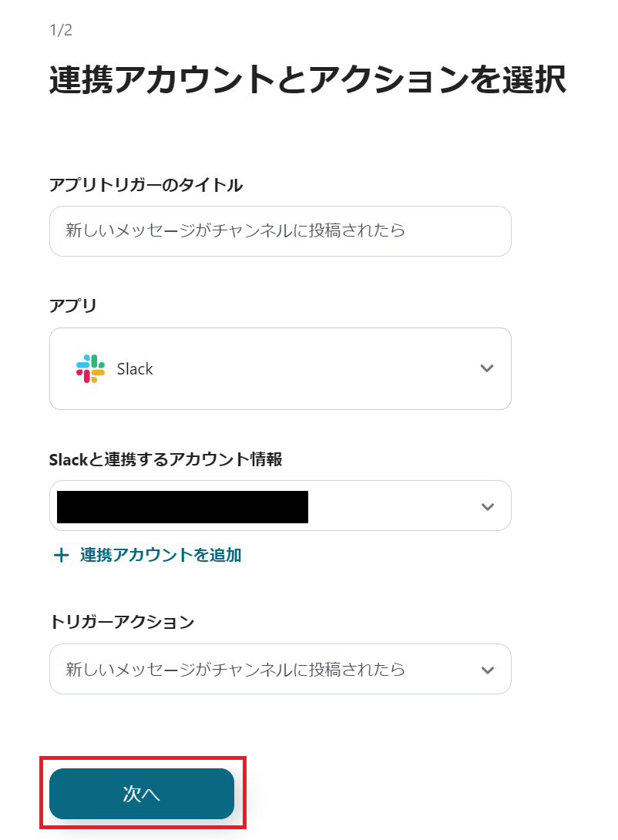
Task: Click the chevron on the アプリ selector
Action: (x=487, y=368)
